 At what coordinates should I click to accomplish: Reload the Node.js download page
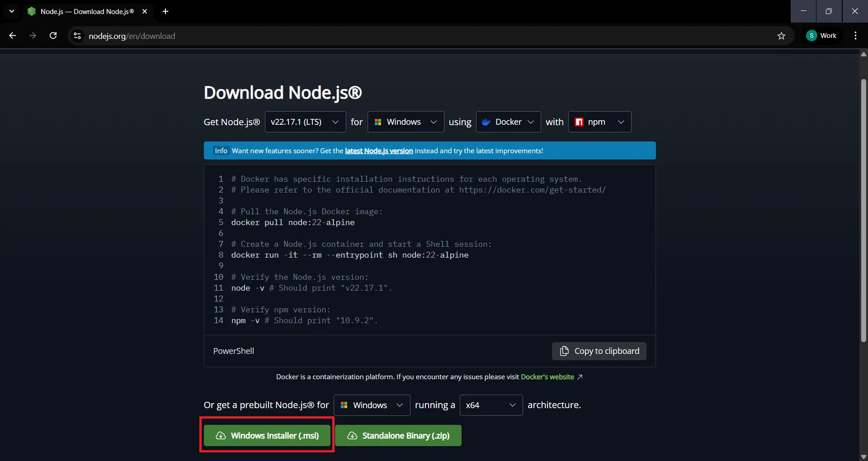[x=53, y=36]
